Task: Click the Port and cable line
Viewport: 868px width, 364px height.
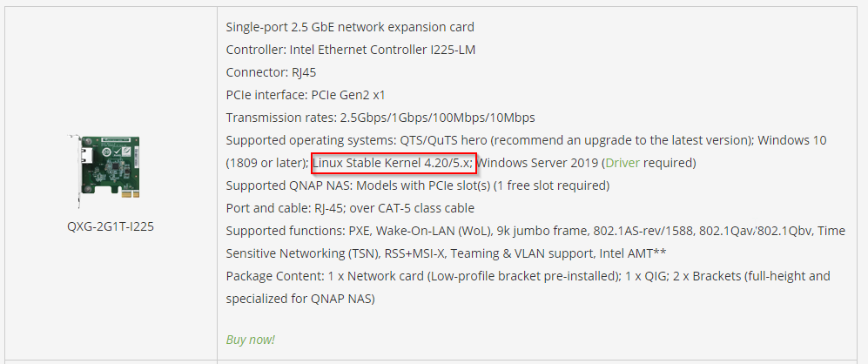Action: click(x=350, y=208)
